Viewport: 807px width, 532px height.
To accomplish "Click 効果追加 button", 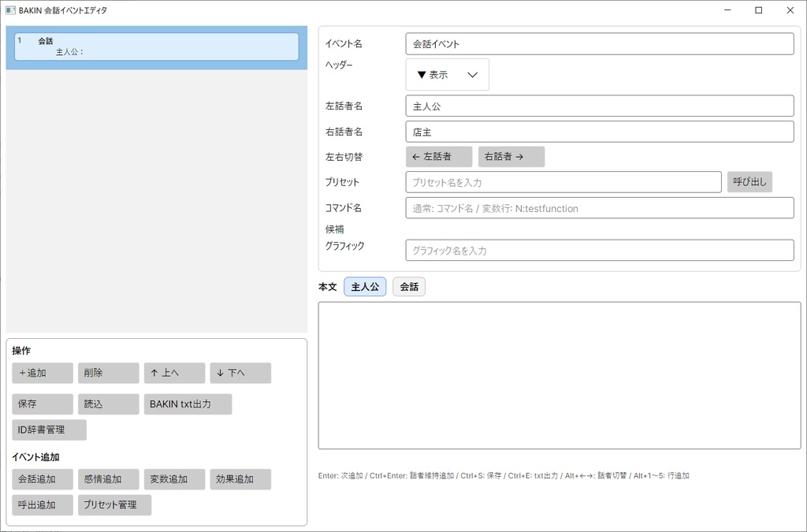I will point(240,479).
